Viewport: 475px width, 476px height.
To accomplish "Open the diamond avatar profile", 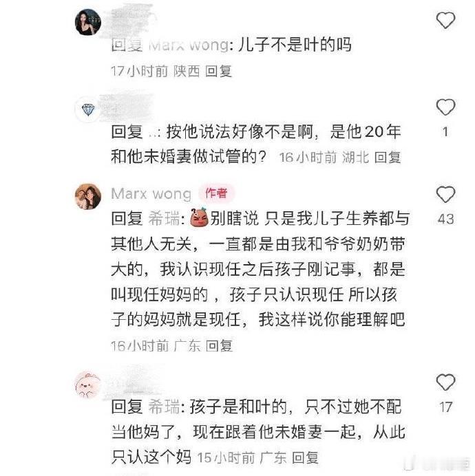I will point(88,109).
